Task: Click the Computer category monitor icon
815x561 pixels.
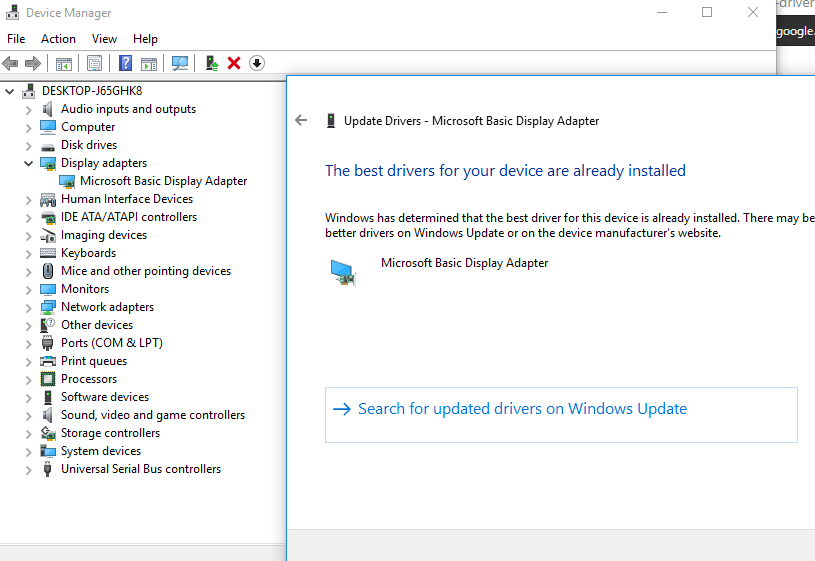Action: click(x=48, y=127)
